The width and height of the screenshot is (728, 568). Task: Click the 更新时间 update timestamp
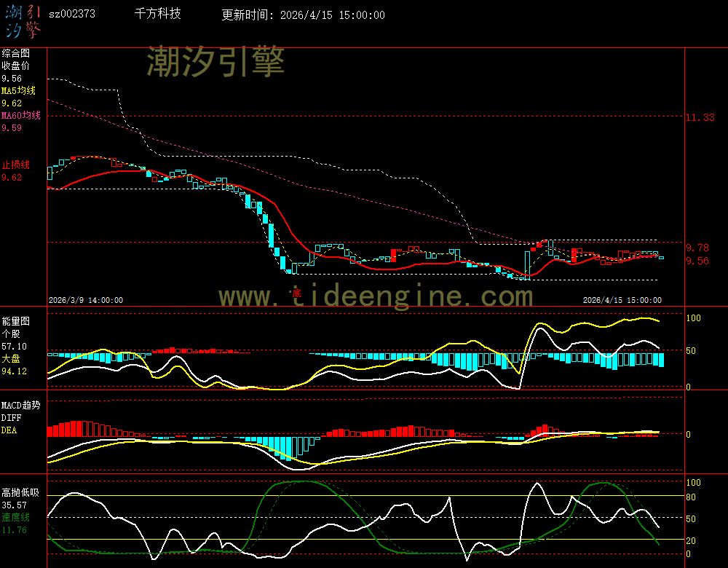click(303, 15)
